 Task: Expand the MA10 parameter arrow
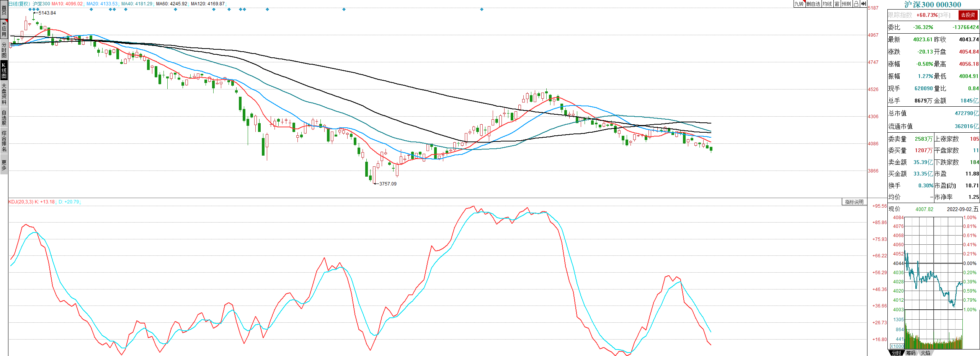[x=84, y=4]
